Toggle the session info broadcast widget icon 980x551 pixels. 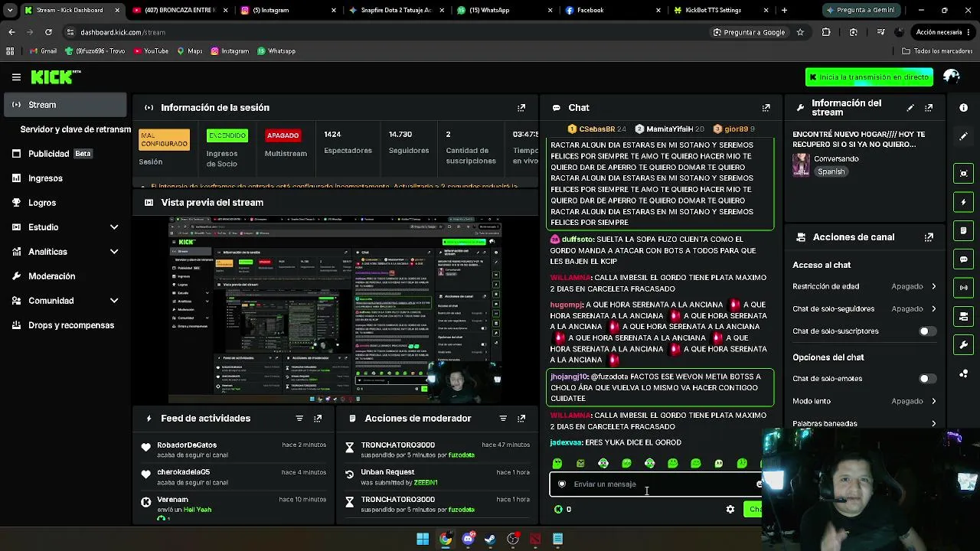click(x=964, y=288)
